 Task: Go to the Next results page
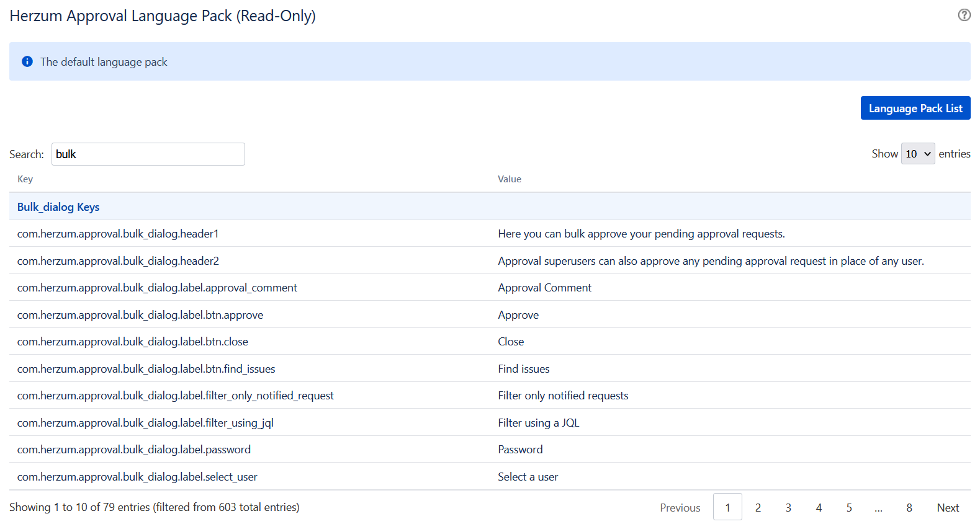point(948,507)
